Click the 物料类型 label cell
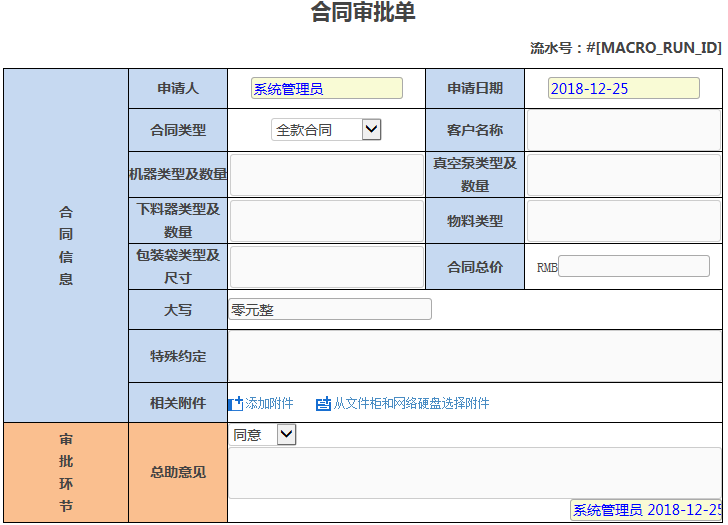This screenshot has width=728, height=525. tap(475, 220)
